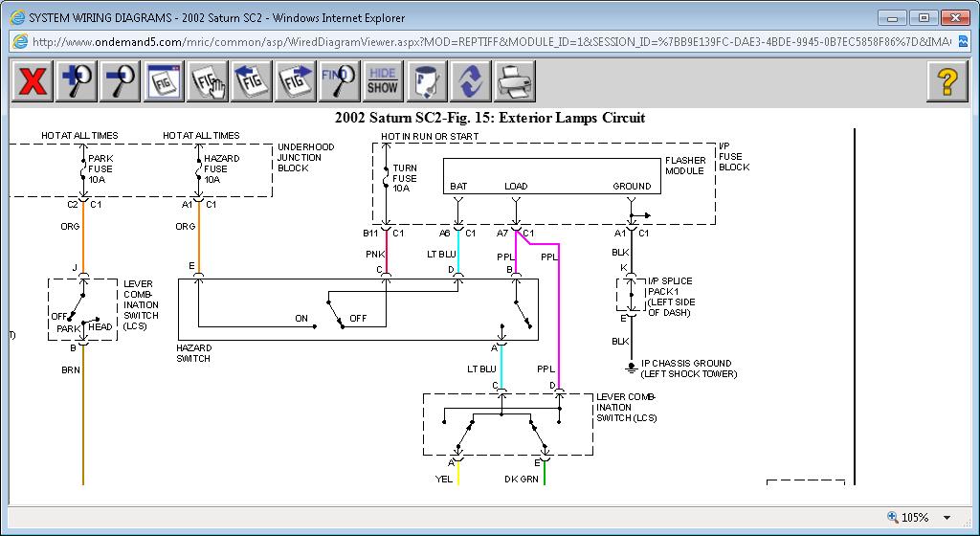The width and height of the screenshot is (980, 536).
Task: Open the 105% zoom level dropdown arrow
Action: pos(947,517)
